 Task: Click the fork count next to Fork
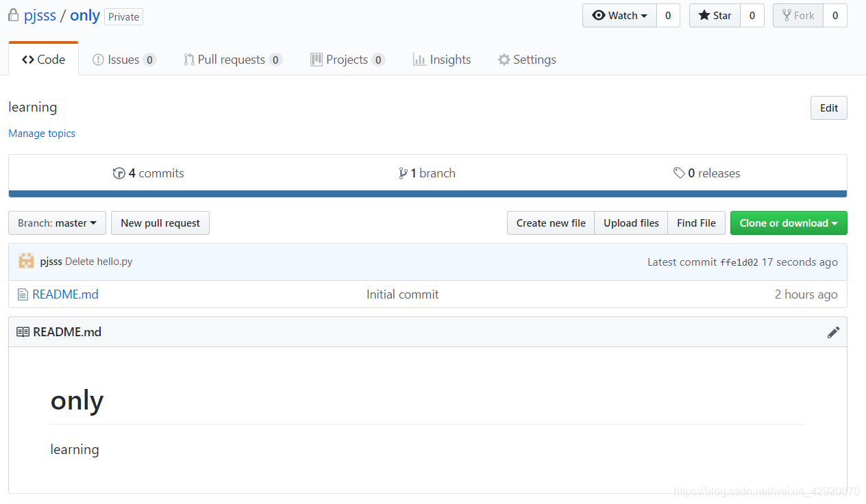pos(835,16)
